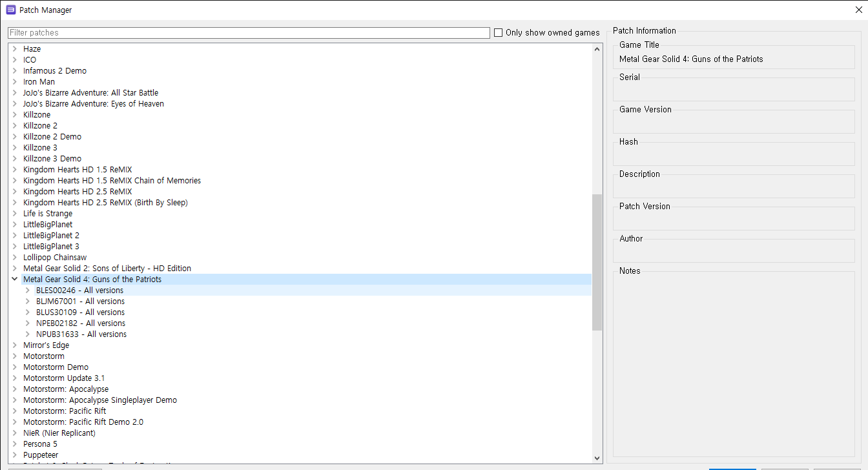
Task: Select Killzone 3 Demo in the list
Action: point(52,159)
